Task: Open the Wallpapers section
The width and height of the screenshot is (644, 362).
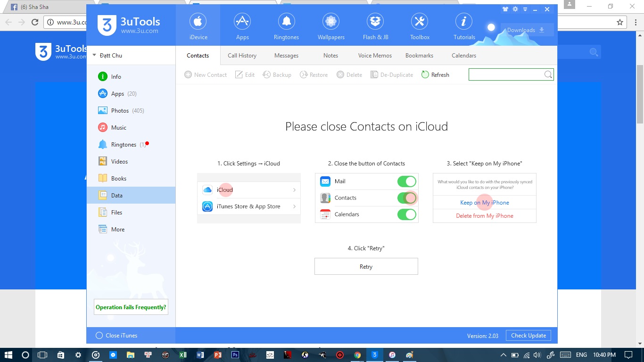Action: pos(331,26)
